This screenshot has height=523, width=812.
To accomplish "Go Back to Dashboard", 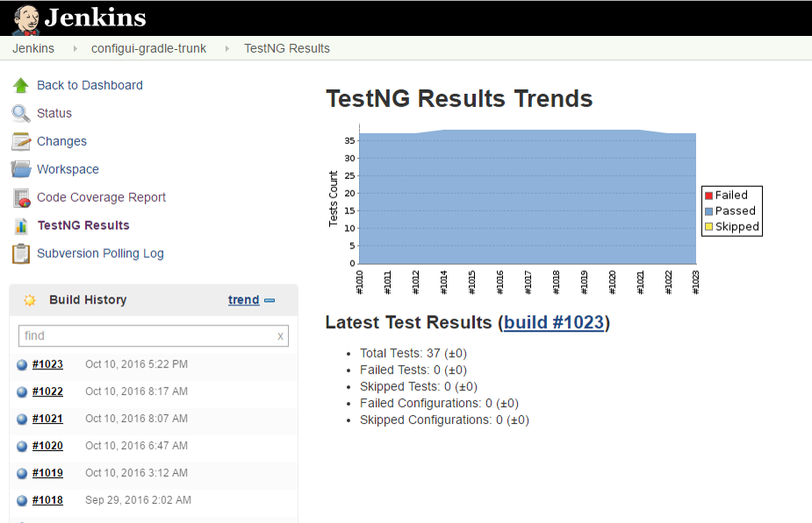I will (90, 85).
